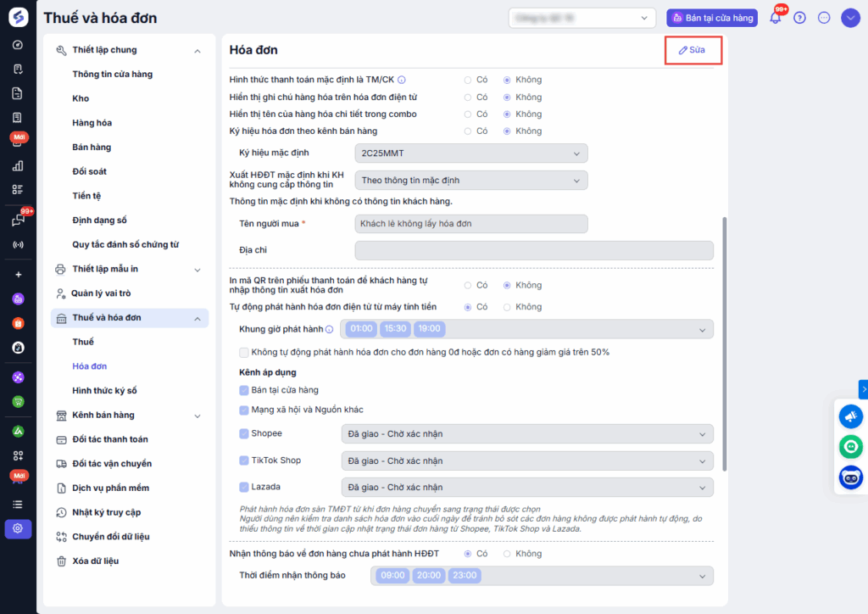Open Chuyển đổi dữ liệu menu item
The width and height of the screenshot is (868, 614).
111,537
